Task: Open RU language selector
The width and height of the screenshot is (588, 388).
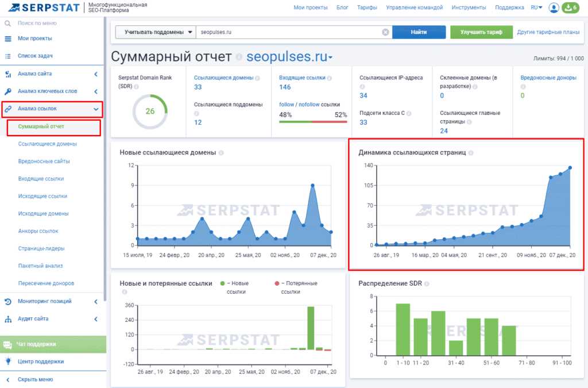Action: click(x=536, y=7)
